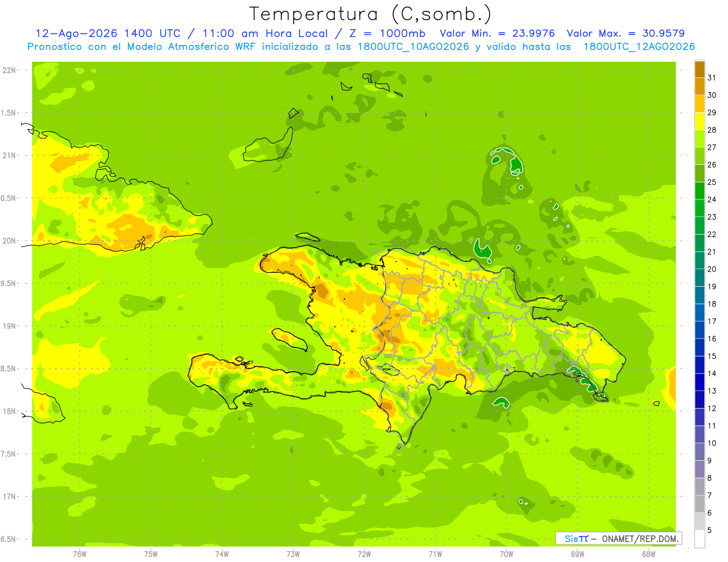Click the blue swatch between 17 and 18
This screenshot has height=562, width=728.
(x=699, y=313)
